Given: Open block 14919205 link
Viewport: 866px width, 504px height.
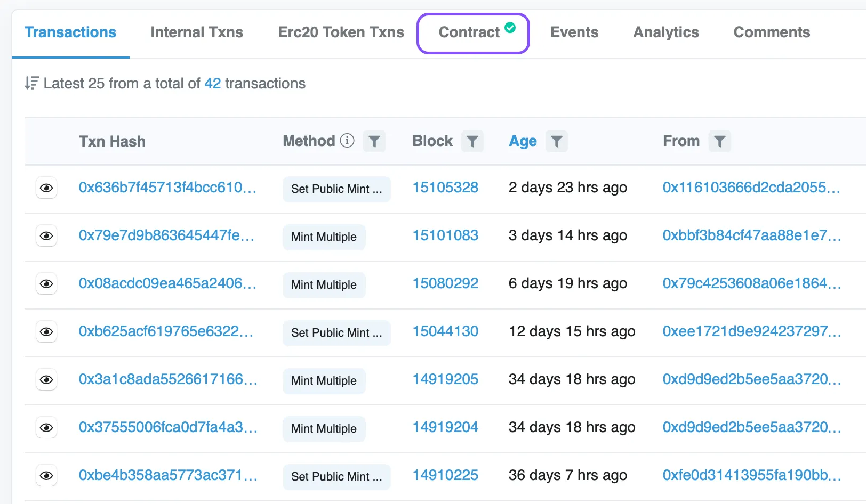Looking at the screenshot, I should (445, 379).
